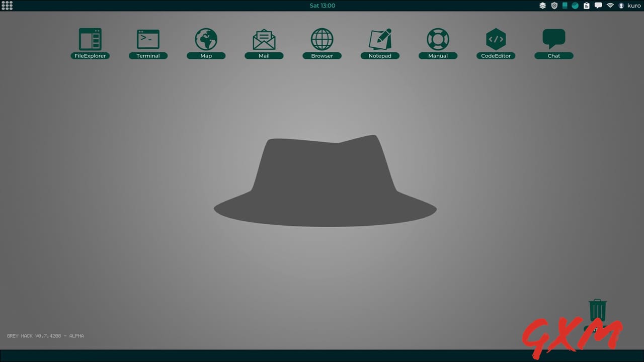Open the Terminal application
Image resolution: width=644 pixels, height=362 pixels.
pos(148,38)
